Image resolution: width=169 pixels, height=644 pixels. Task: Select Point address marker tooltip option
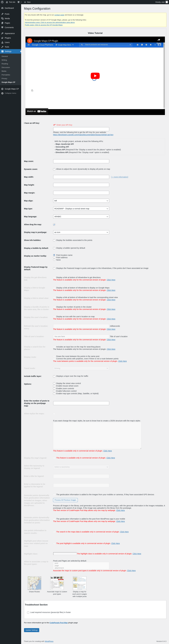pos(54,257)
